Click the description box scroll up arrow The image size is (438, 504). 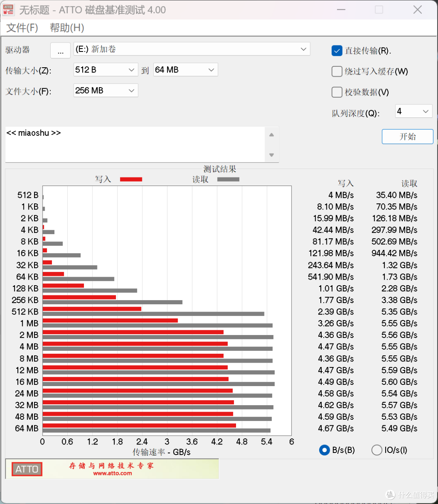[272, 135]
